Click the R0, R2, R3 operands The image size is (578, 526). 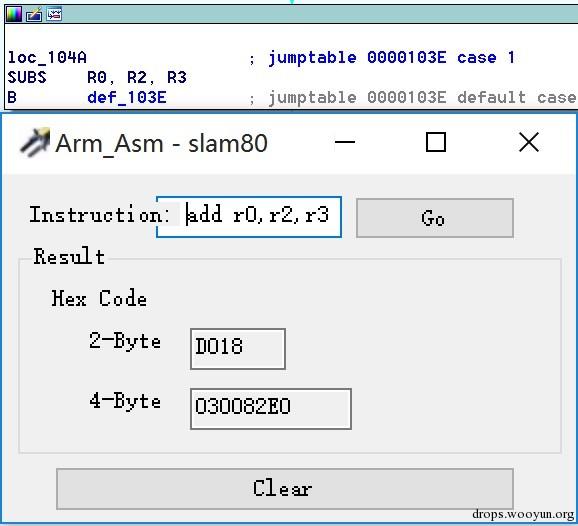[x=137, y=77]
